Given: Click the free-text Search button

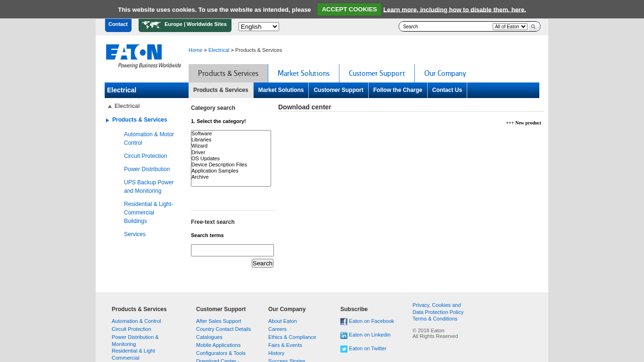Looking at the screenshot, I should pyautogui.click(x=263, y=263).
